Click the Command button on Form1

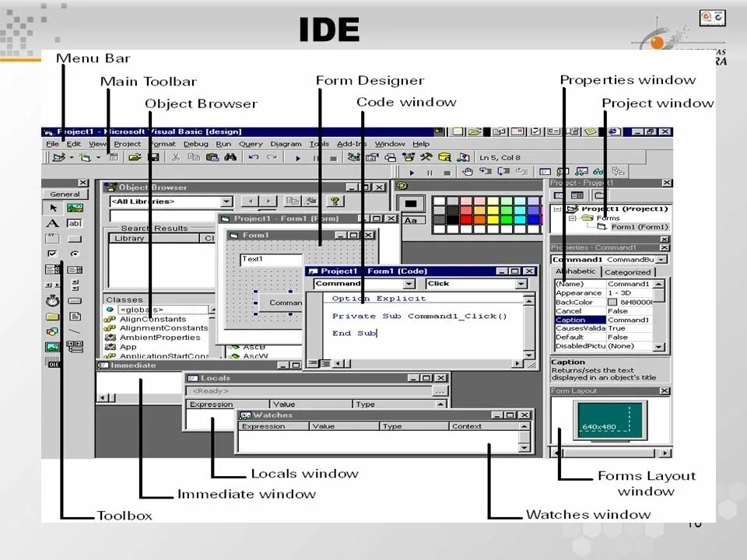281,303
